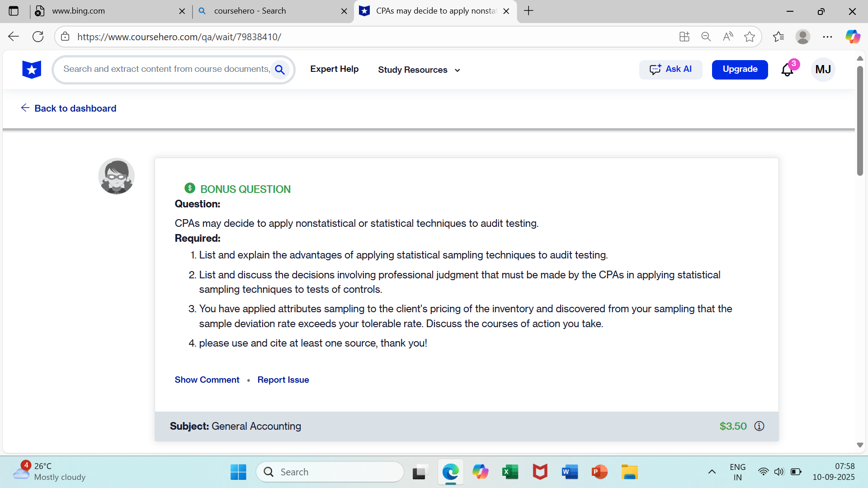Open Ask AI chat
Image resolution: width=868 pixels, height=488 pixels.
pos(670,69)
